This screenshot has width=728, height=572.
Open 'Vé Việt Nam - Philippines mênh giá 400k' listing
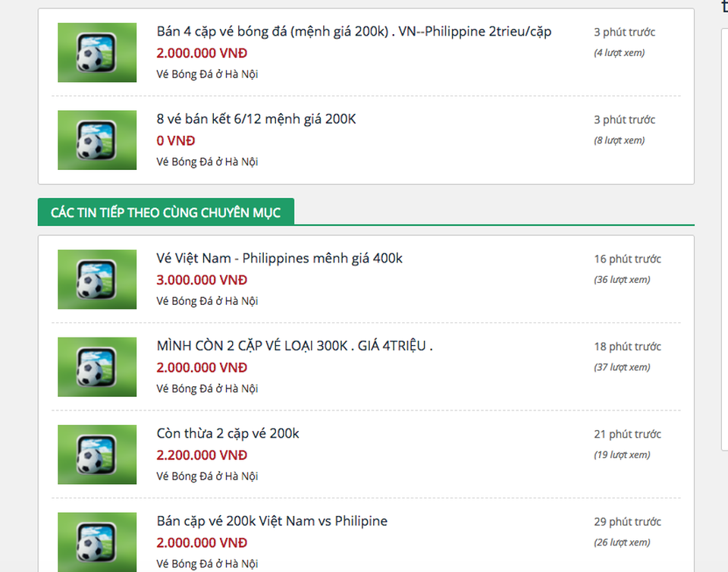tap(280, 258)
